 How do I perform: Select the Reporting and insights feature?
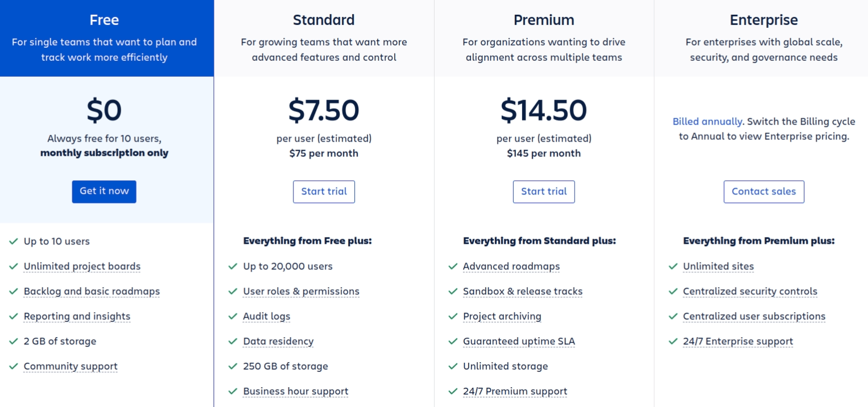coord(77,316)
